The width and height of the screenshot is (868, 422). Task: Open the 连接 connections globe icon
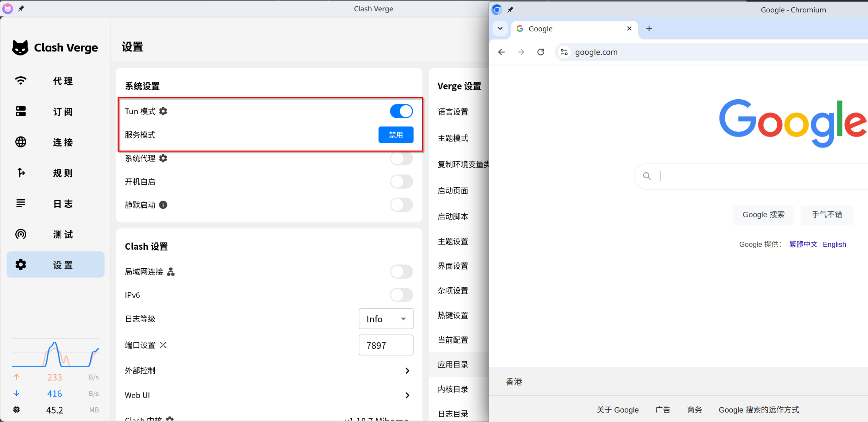tap(21, 142)
